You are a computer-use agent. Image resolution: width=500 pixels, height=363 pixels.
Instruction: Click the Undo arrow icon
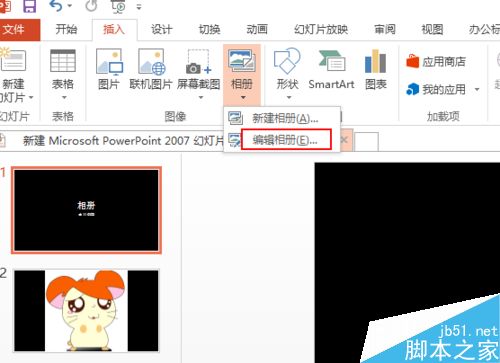pos(55,6)
